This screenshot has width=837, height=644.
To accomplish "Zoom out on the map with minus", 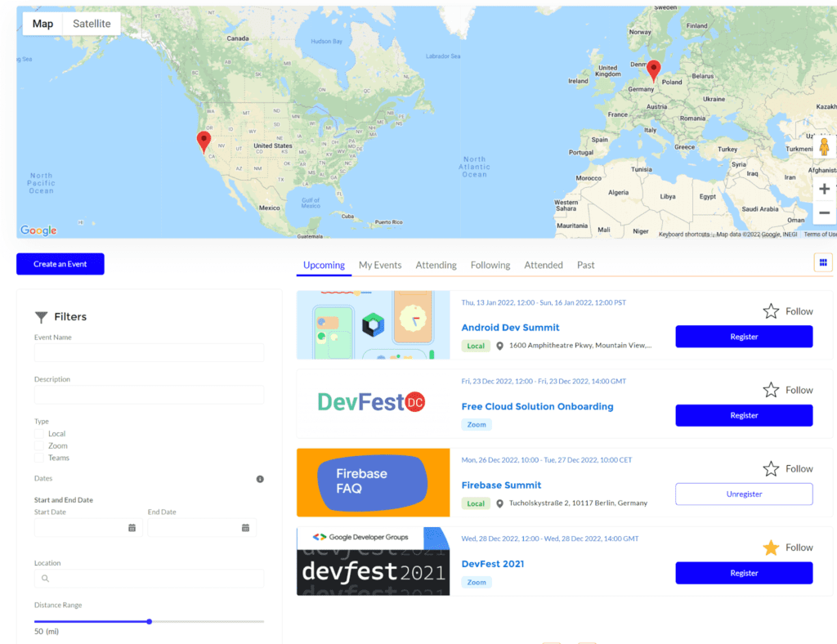I will 824,212.
